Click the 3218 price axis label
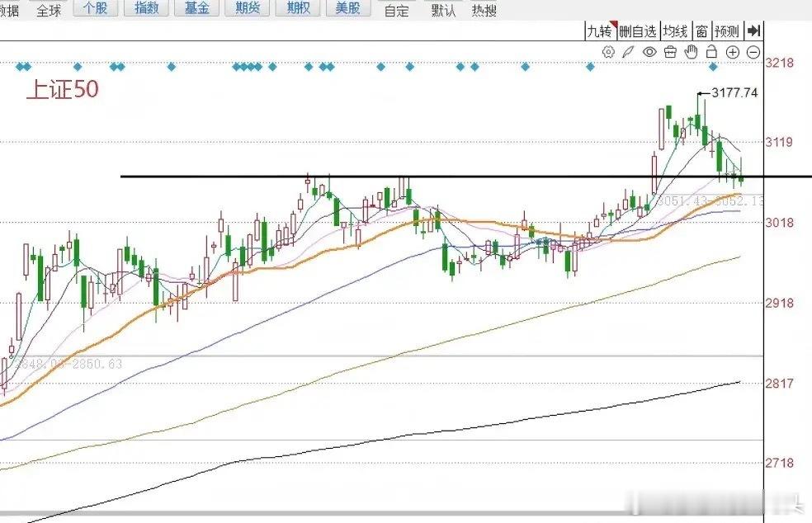This screenshot has width=812, height=523. [779, 64]
